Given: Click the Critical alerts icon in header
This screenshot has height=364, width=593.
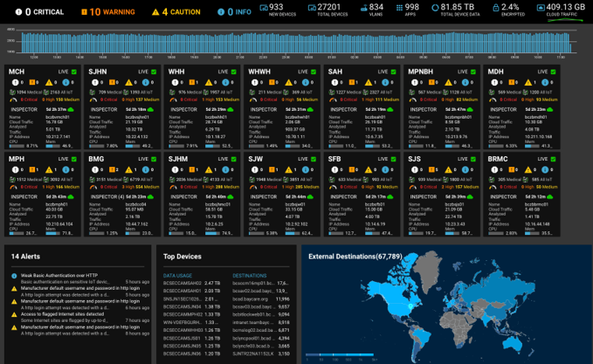Looking at the screenshot, I should 17,11.
